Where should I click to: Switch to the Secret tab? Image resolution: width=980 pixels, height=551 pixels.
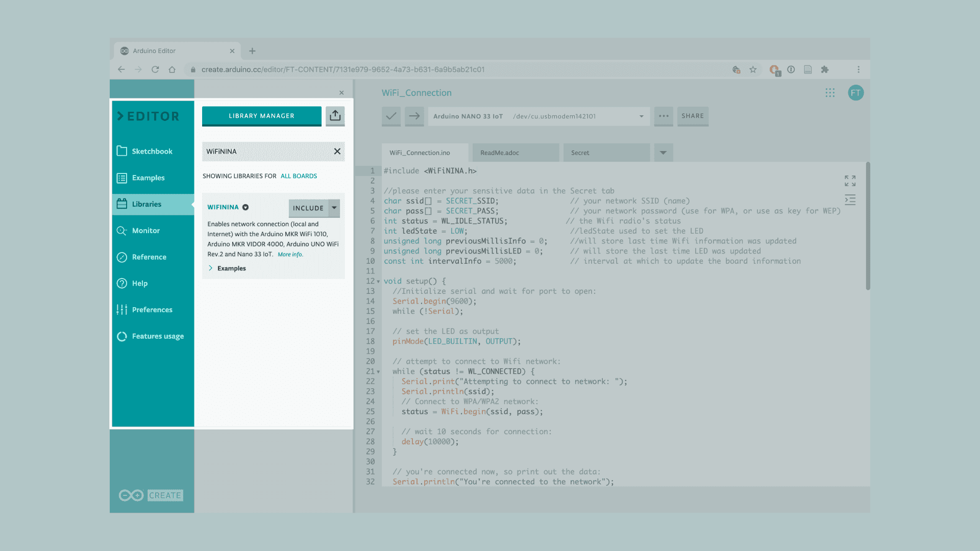pyautogui.click(x=580, y=153)
